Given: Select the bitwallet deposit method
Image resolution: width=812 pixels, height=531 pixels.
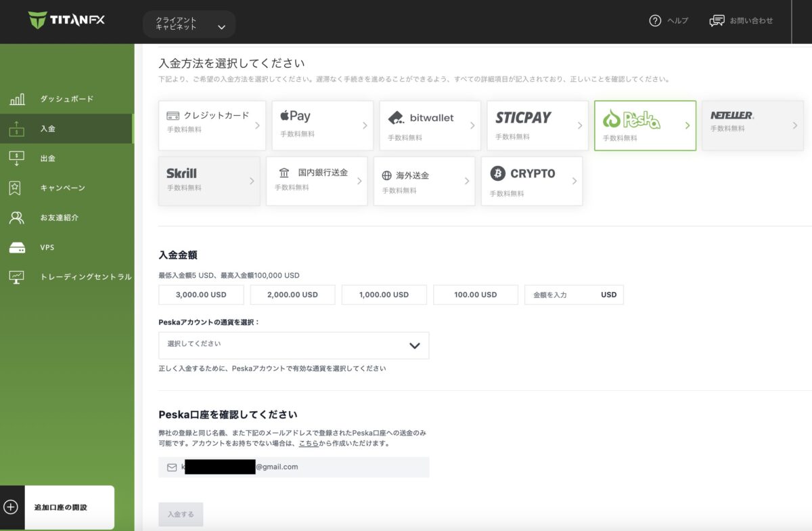Looking at the screenshot, I should pyautogui.click(x=430, y=125).
